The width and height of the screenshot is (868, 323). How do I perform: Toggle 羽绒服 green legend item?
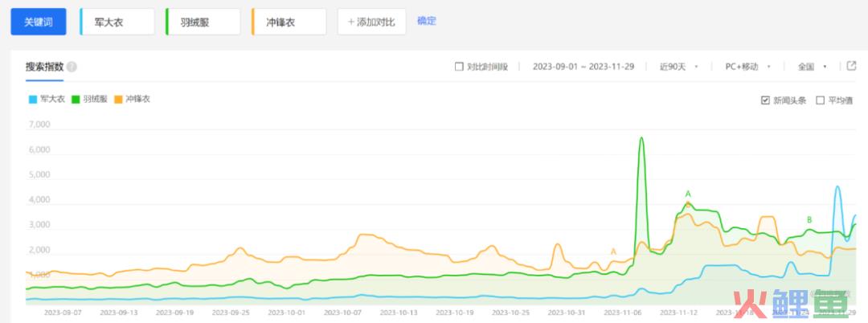[x=89, y=99]
